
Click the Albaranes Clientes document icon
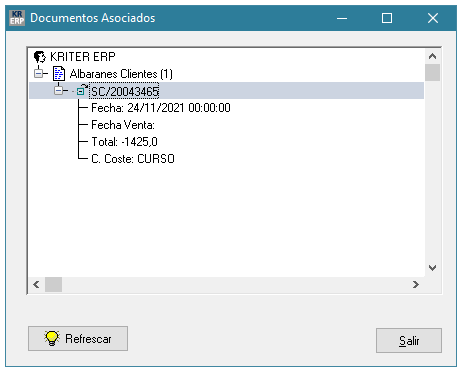[59, 74]
